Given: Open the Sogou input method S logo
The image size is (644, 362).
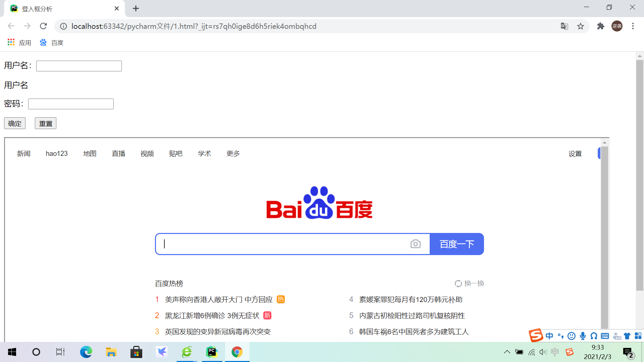Looking at the screenshot, I should 536,335.
